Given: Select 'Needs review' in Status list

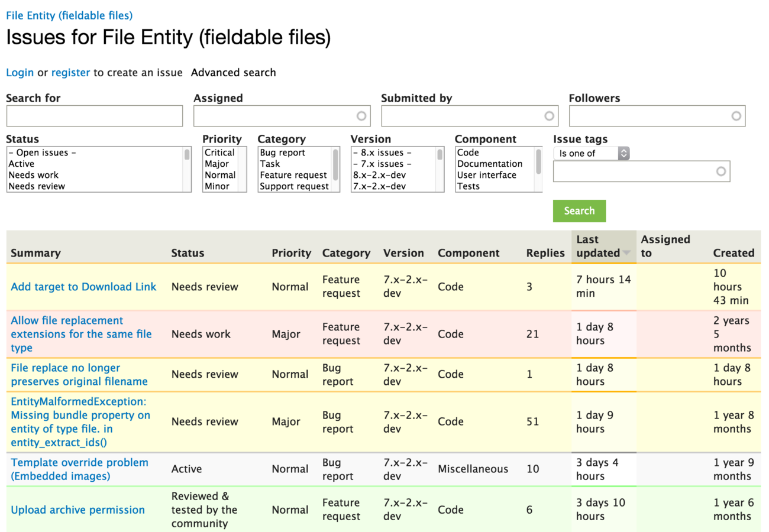Looking at the screenshot, I should point(37,186).
